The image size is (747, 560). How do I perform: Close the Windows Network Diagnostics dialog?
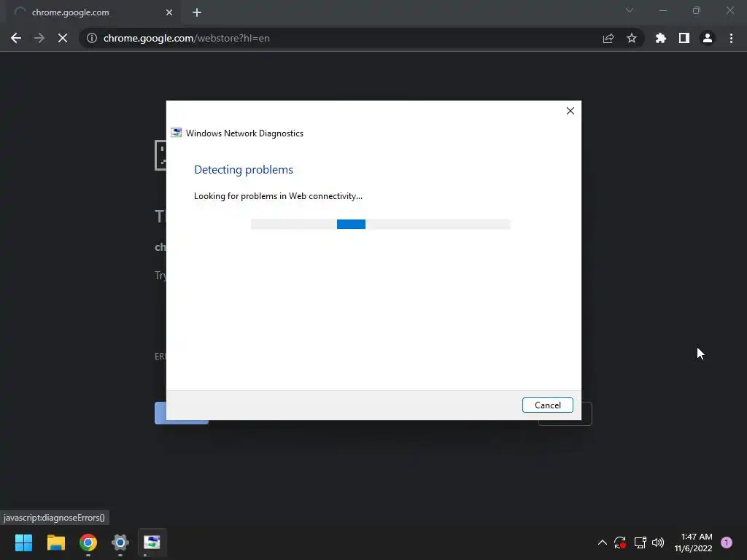pos(570,111)
